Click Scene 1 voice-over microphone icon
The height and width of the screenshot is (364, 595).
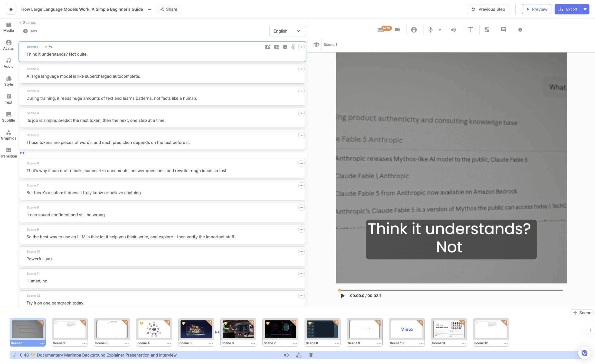coord(293,47)
